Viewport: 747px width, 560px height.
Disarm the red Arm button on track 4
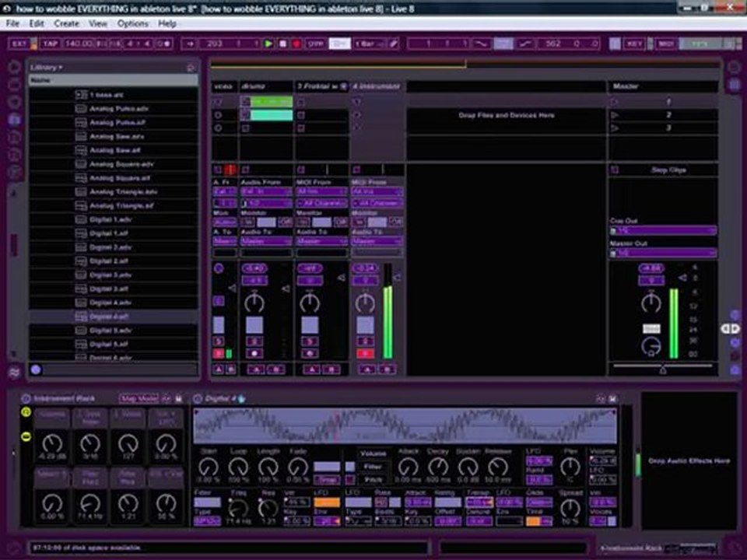point(366,353)
